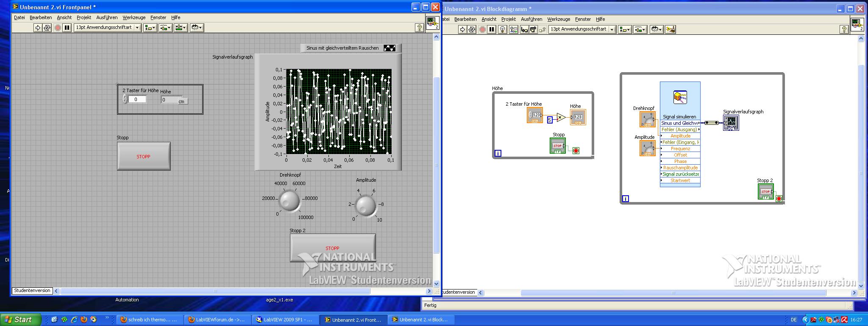Click the Step Into button
The width and height of the screenshot is (868, 326).
click(524, 29)
